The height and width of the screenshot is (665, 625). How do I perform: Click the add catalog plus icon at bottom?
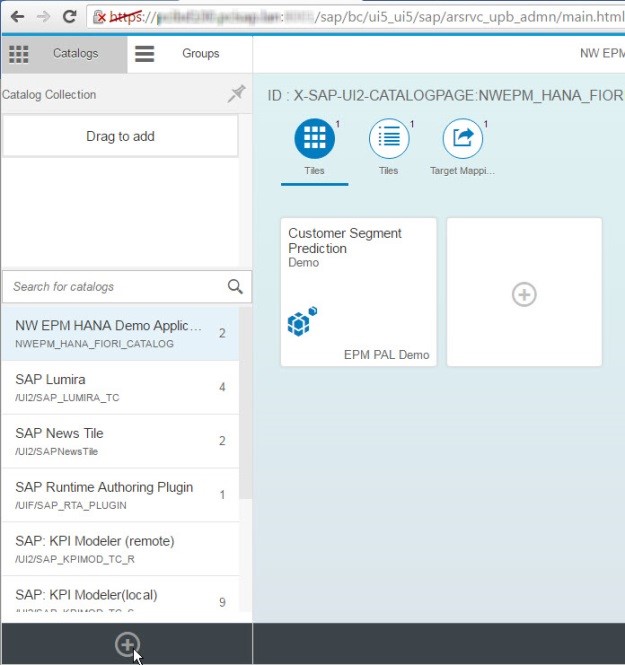click(126, 645)
